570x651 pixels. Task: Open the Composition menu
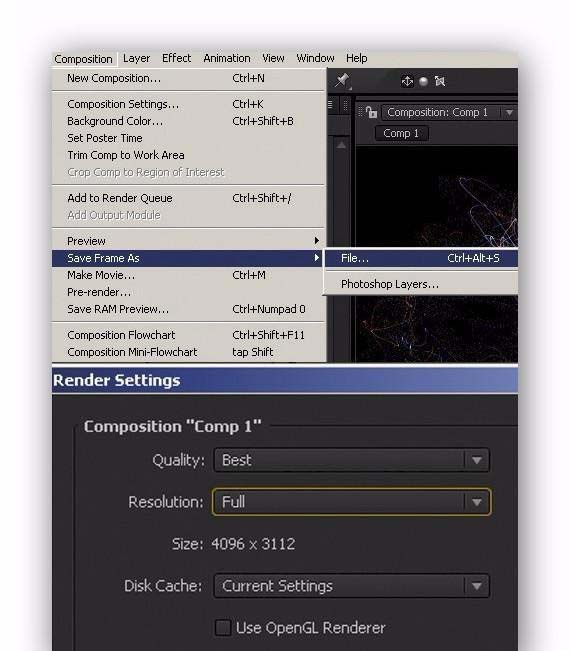click(83, 59)
